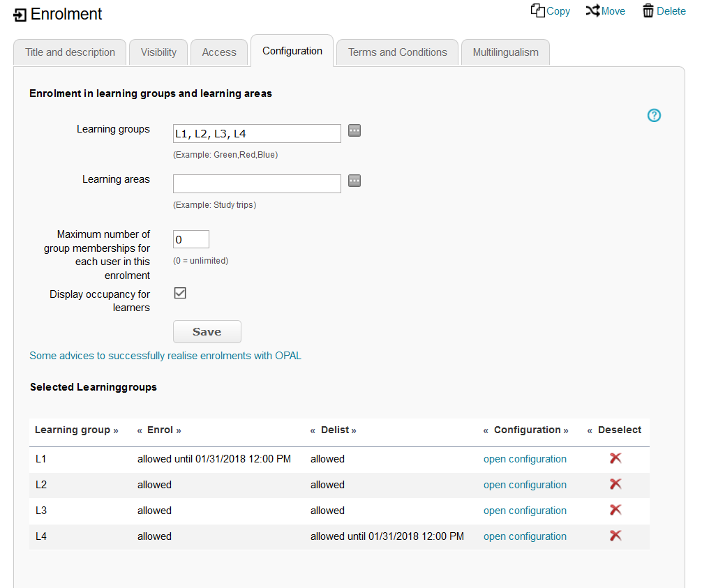This screenshot has height=588, width=702.
Task: Click the Move shuffle icon
Action: [592, 11]
